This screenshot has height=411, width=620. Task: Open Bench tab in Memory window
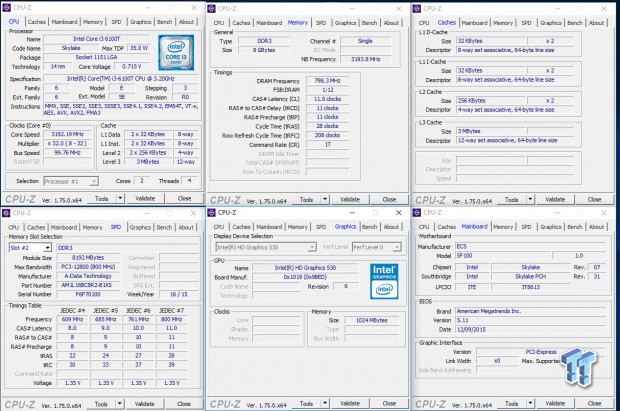click(369, 23)
